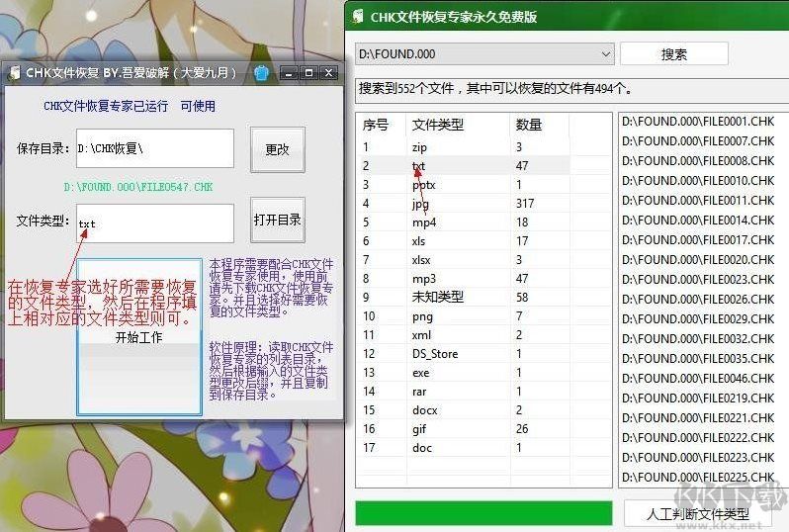Viewport: 789px width, 532px height.
Task: Click the CHK文件恢复专家永久免费版 title bar icon
Action: point(358,16)
